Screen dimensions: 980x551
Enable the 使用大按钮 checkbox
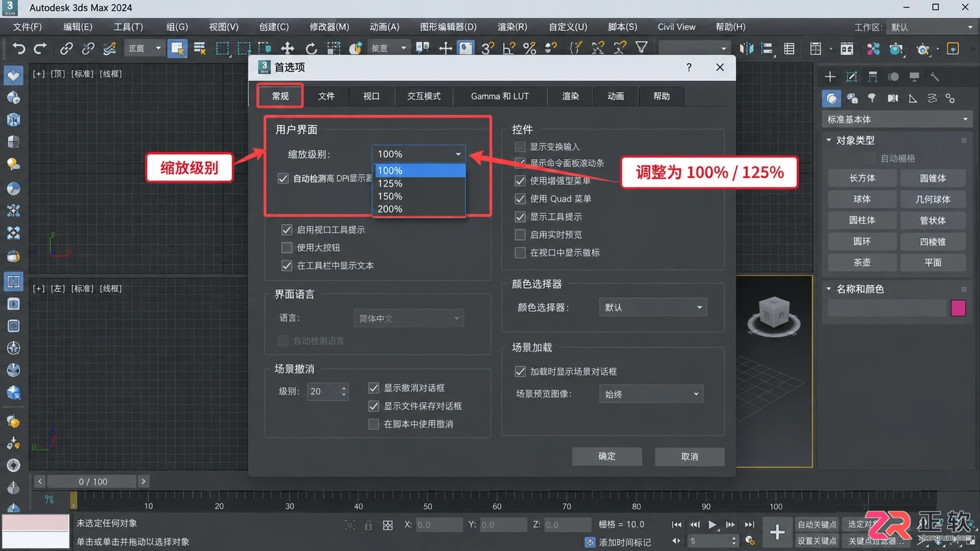point(287,248)
